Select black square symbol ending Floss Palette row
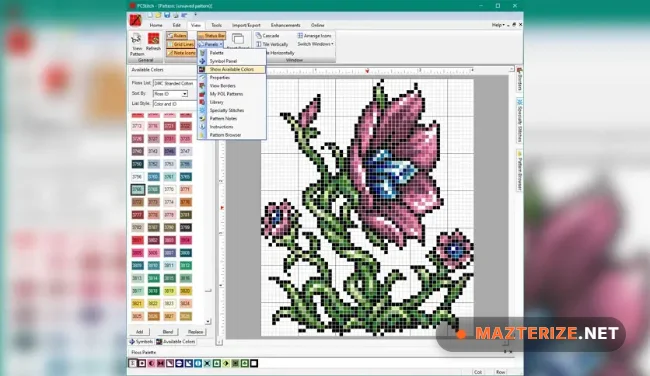 [x=254, y=363]
